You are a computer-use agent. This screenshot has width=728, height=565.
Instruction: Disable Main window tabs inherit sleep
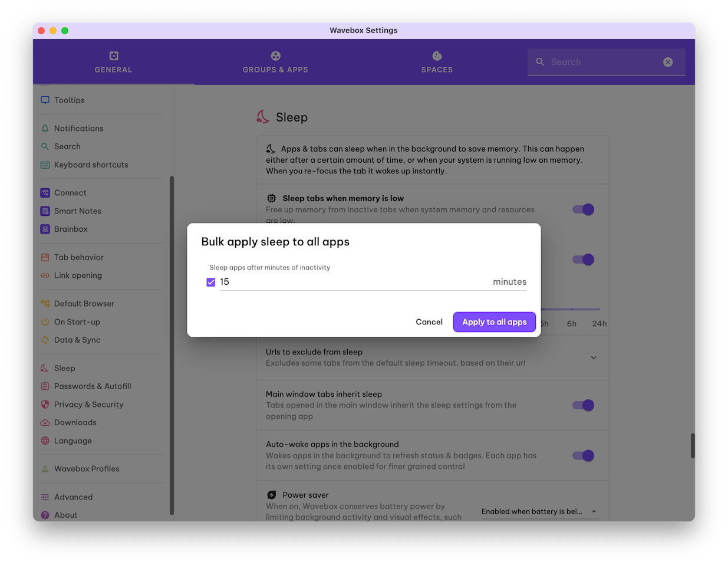pyautogui.click(x=584, y=405)
